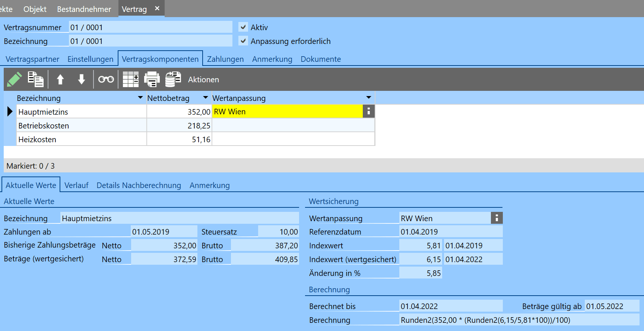Click the database export icon
The width and height of the screenshot is (644, 331).
point(173,79)
